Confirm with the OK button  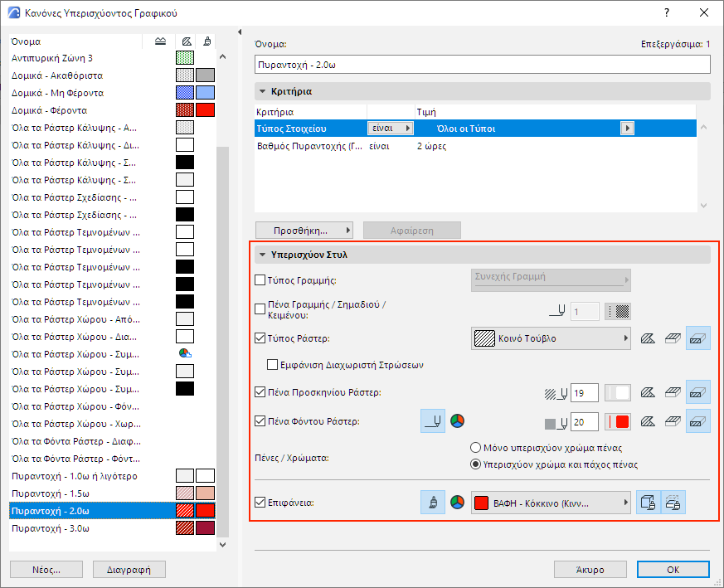click(x=673, y=570)
